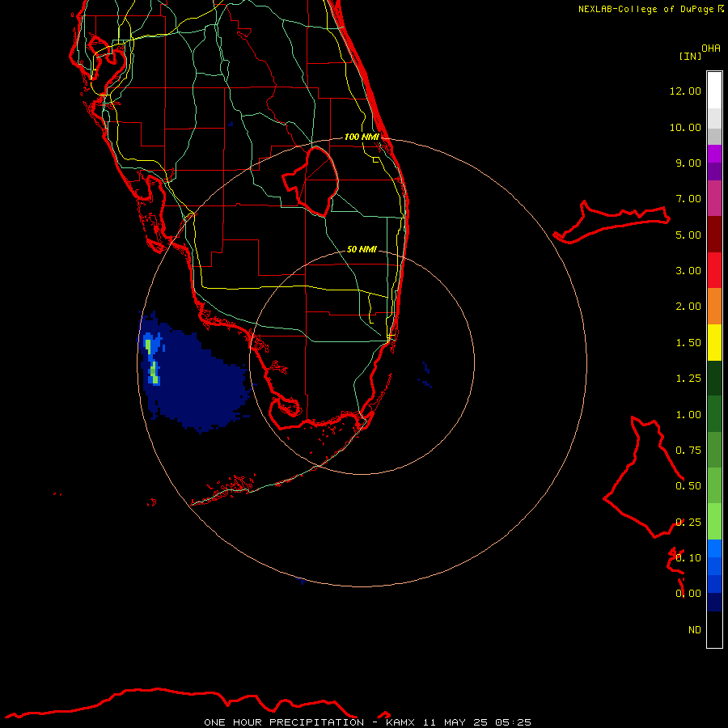728x728 pixels.
Task: Click the Cuba coastline at bottom
Action: pos(181,704)
